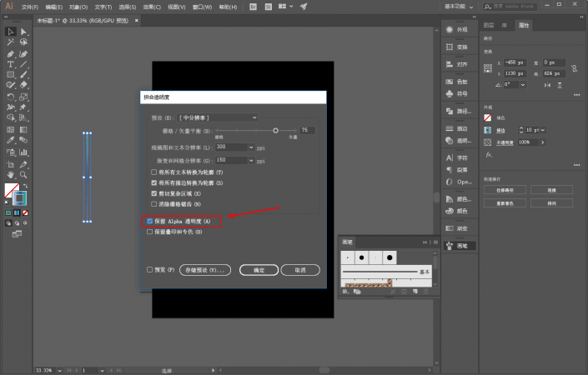Toggle 将所有文本转换为轮廓 checkbox

pyautogui.click(x=153, y=172)
